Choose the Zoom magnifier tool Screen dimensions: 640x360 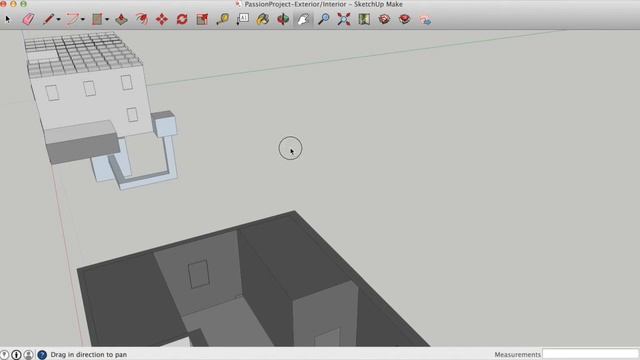click(x=324, y=19)
